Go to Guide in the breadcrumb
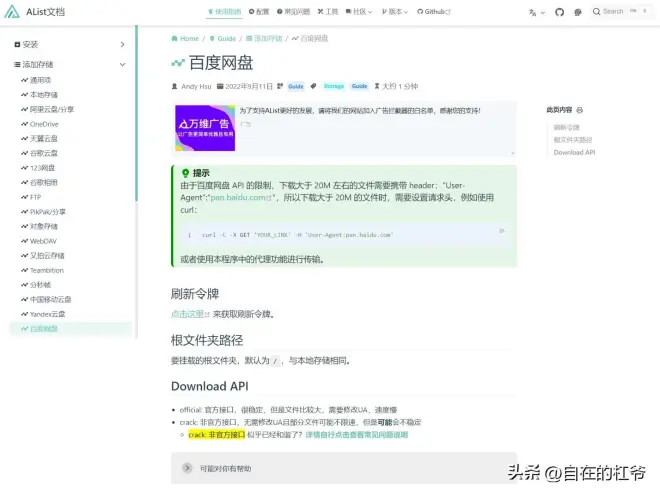This screenshot has height=495, width=660. (x=223, y=39)
